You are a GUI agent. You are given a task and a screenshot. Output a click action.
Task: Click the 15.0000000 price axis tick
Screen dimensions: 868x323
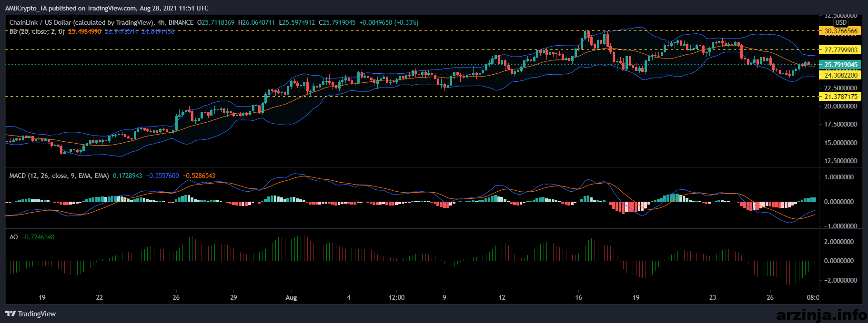tap(841, 143)
